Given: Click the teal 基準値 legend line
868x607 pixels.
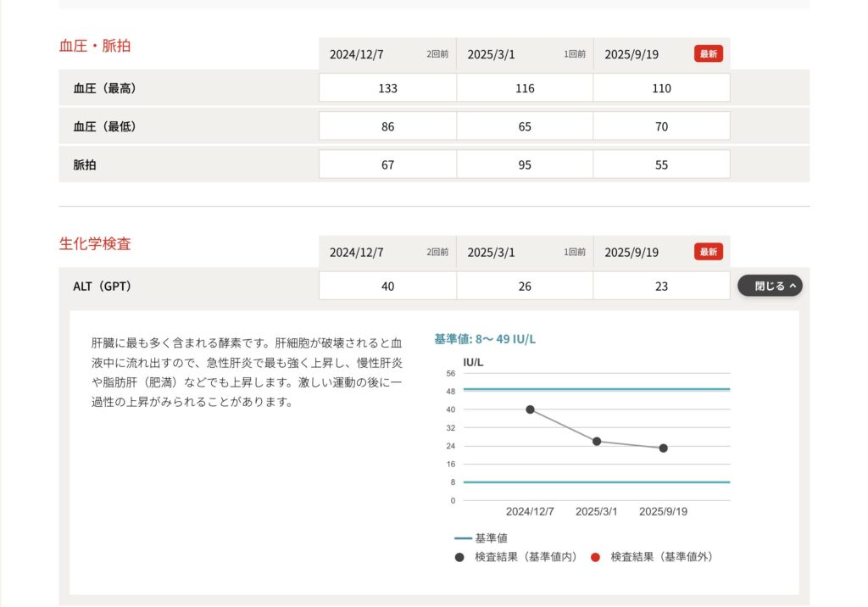Looking at the screenshot, I should click(x=463, y=538).
